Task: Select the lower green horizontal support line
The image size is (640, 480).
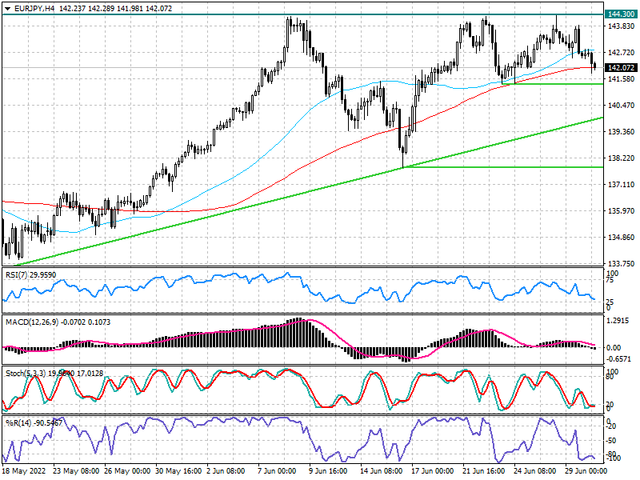Action: (500, 167)
